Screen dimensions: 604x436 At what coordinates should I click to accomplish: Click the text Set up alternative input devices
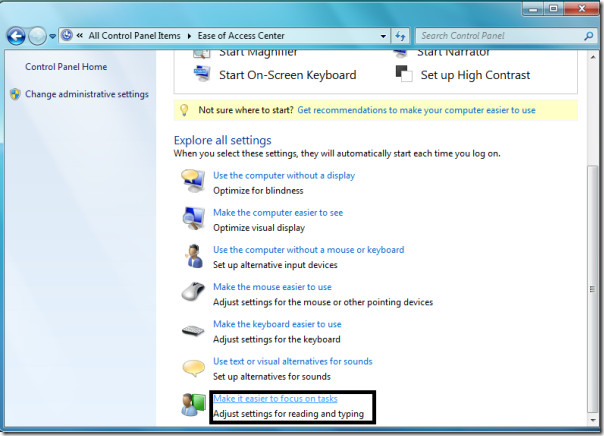click(x=275, y=265)
